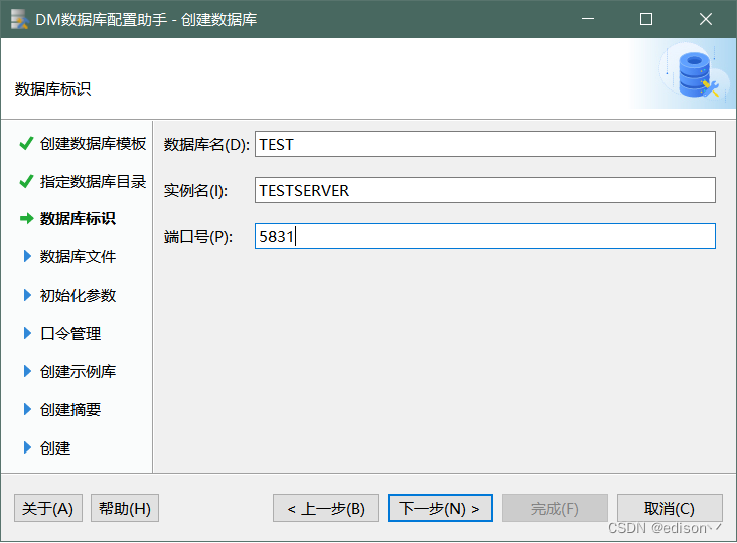This screenshot has width=737, height=543.
Task: Click blue triangle next to 创建摘要
Action: [27, 409]
